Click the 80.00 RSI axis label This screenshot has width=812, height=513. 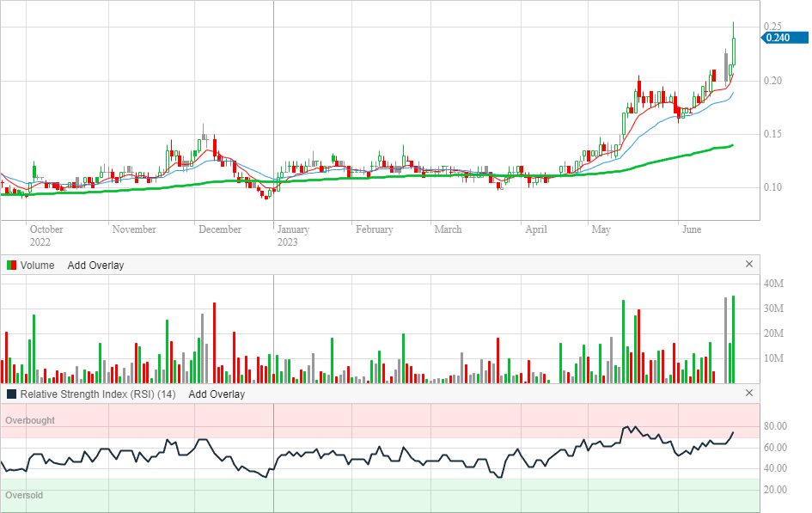pos(777,427)
